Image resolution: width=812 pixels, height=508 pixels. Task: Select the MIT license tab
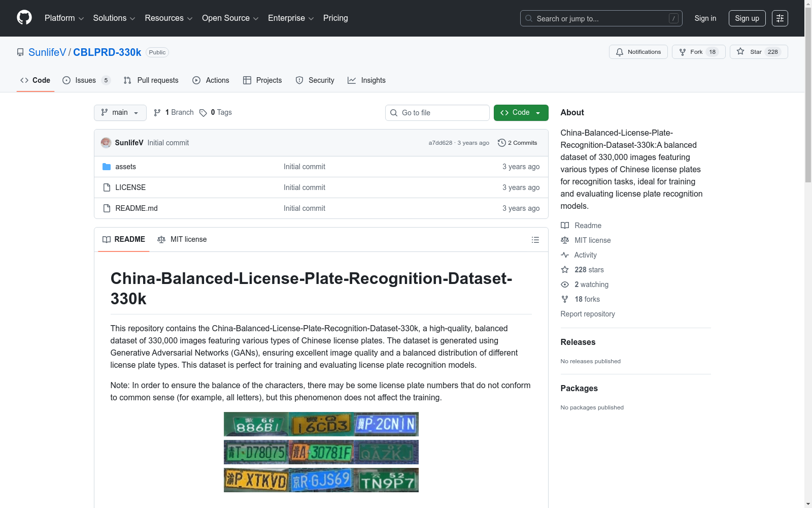point(182,239)
